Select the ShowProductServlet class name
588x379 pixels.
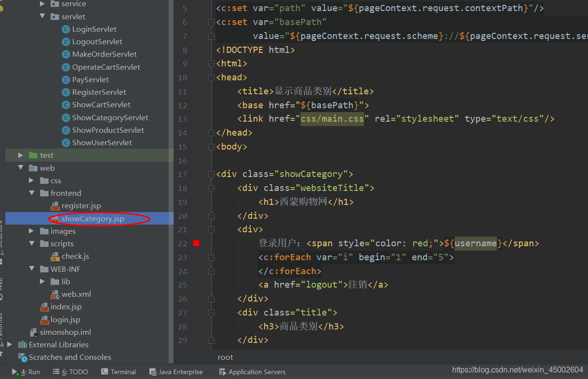[x=108, y=130]
